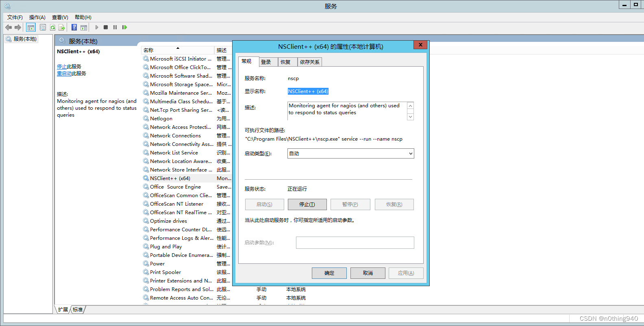
Task: Click the Restart Service toolbar icon
Action: click(125, 27)
